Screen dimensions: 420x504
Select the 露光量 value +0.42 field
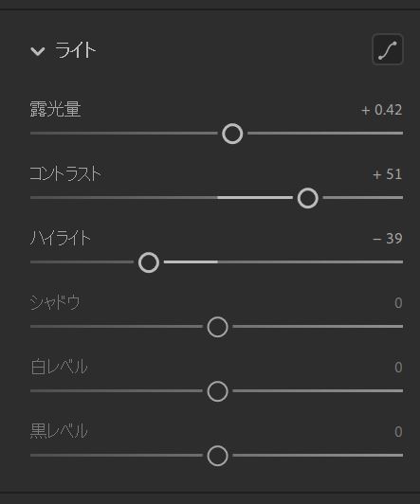click(x=382, y=110)
